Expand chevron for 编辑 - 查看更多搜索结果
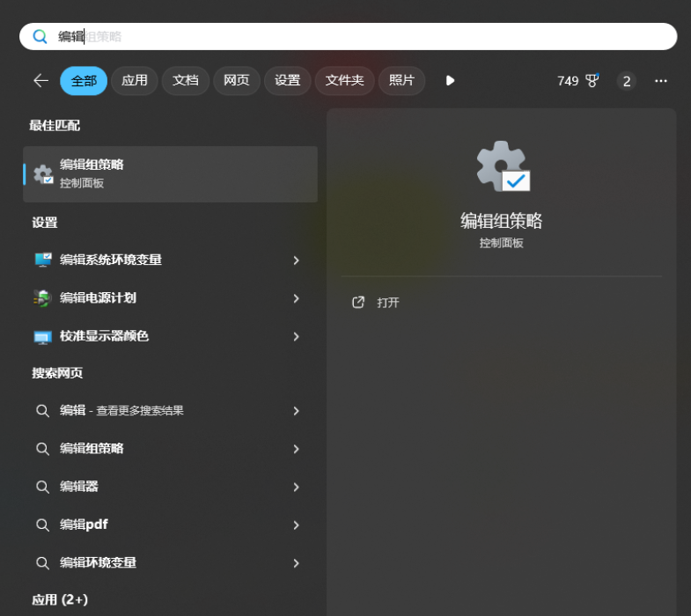This screenshot has width=691, height=616. 296,411
